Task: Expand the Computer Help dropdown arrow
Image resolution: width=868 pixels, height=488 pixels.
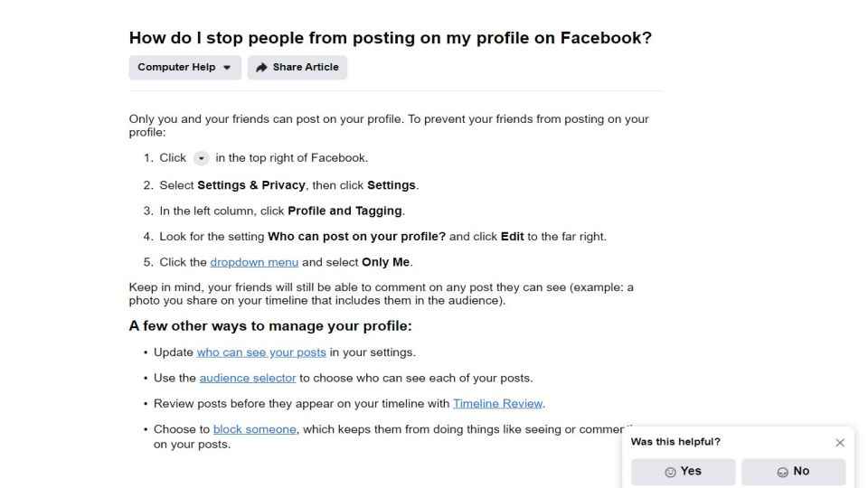Action: [x=227, y=68]
